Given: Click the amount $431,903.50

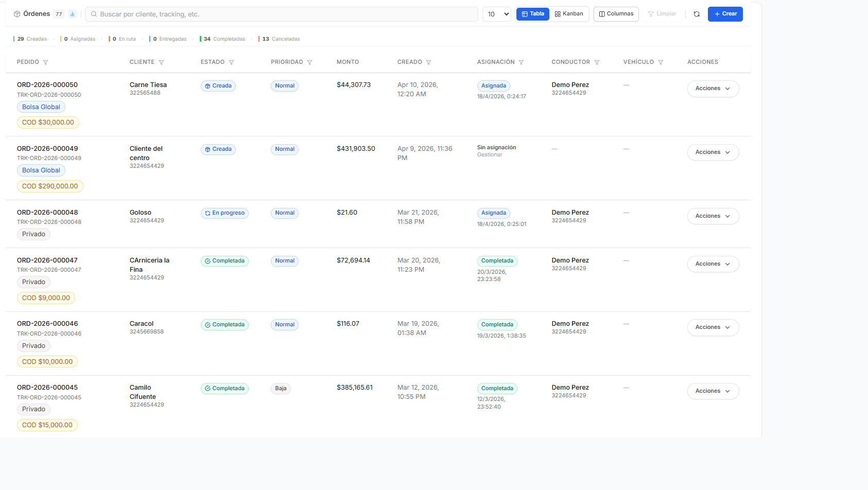Looking at the screenshot, I should coord(356,149).
